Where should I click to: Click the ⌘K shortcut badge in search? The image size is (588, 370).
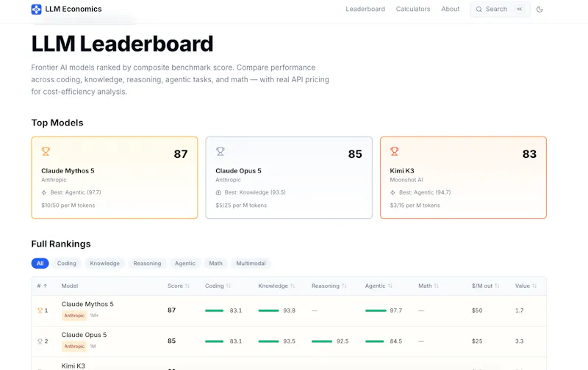point(520,10)
